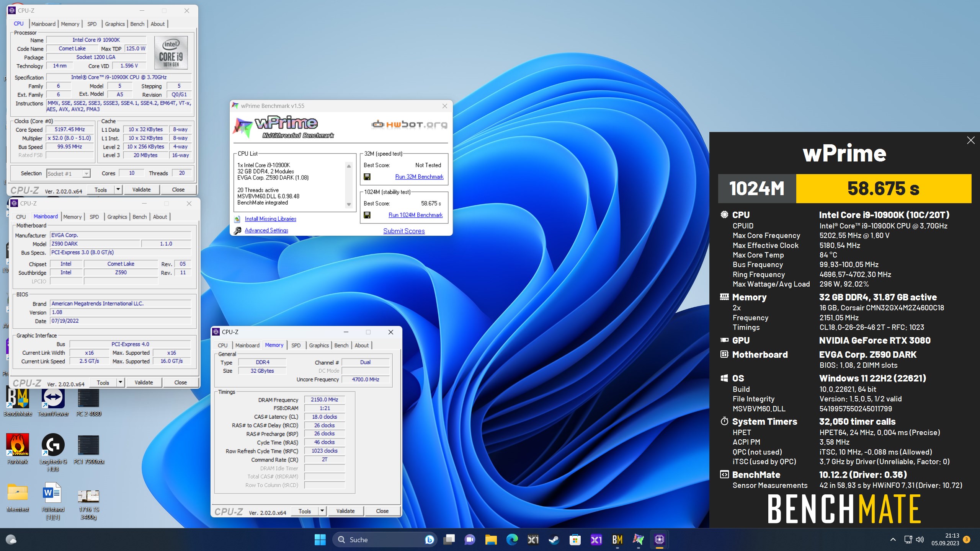Click the Run 1024M Benchmark link

[415, 215]
